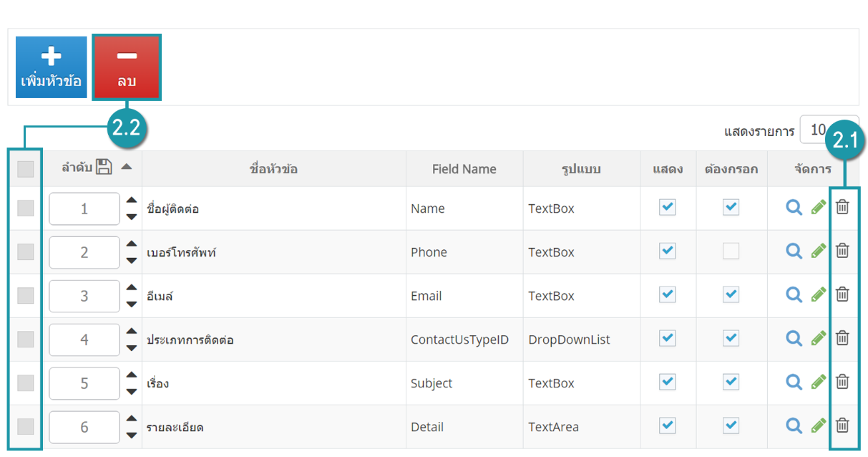Move Email row up with its up arrow
The height and width of the screenshot is (457, 868).
coord(132,288)
